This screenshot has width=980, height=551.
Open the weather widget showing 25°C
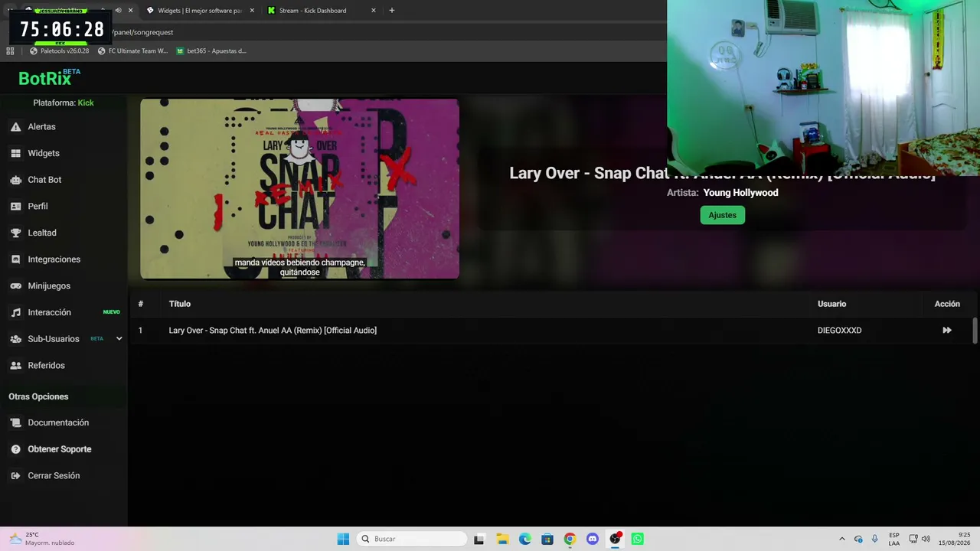(42, 539)
